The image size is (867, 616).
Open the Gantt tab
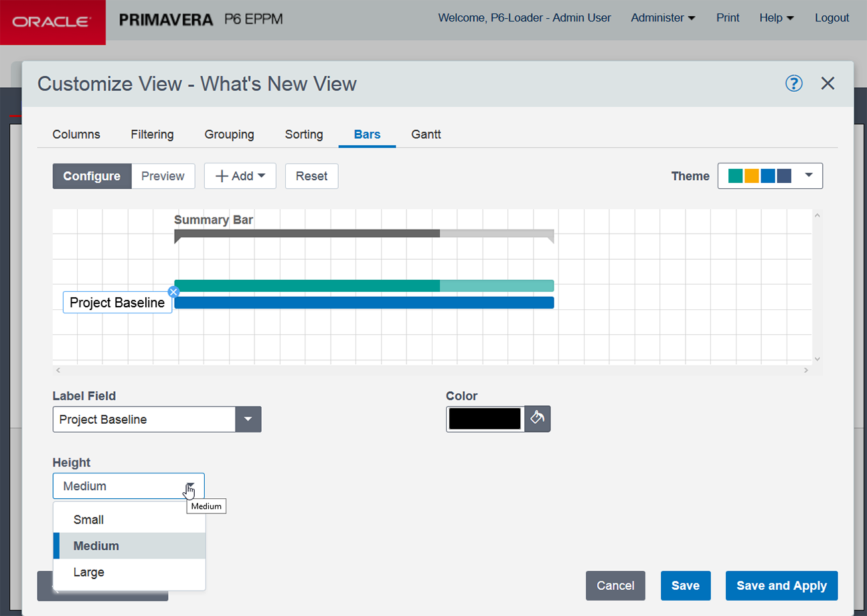pyautogui.click(x=426, y=135)
